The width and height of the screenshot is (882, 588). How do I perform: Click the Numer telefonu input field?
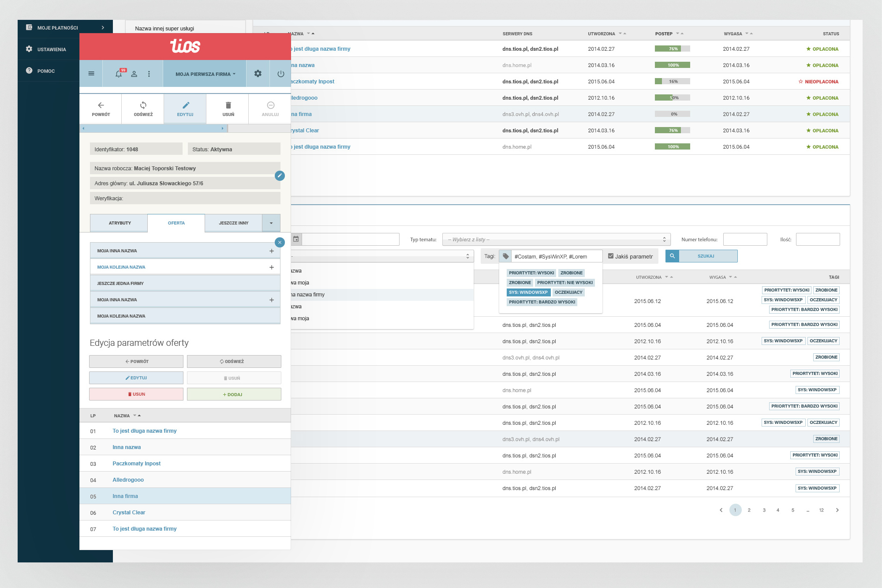[745, 239]
